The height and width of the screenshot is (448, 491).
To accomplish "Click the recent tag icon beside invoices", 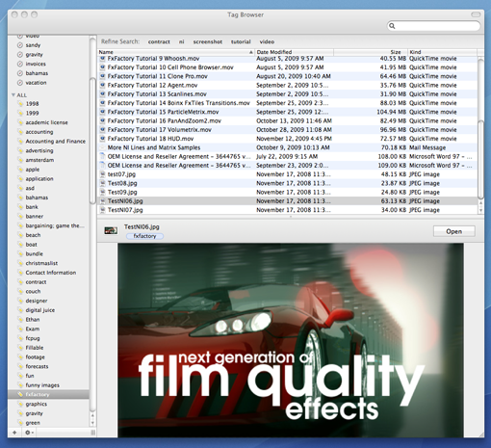I will click(x=20, y=64).
